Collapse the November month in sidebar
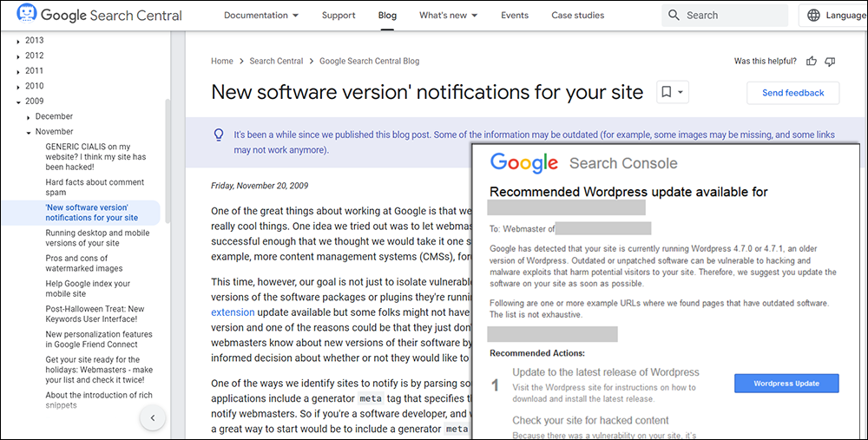 pyautogui.click(x=29, y=132)
